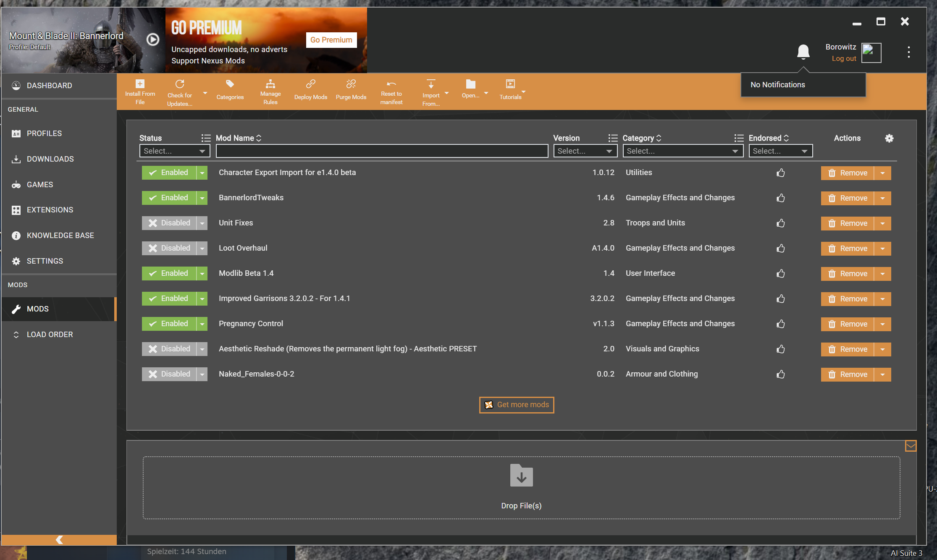The image size is (937, 560).
Task: Remove the Loot Overhaul mod
Action: (x=847, y=249)
